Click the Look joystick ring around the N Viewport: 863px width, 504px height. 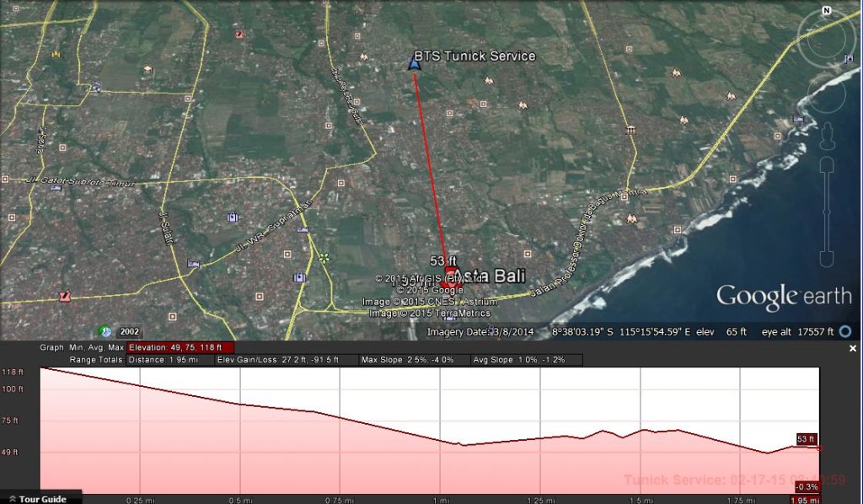point(827,37)
